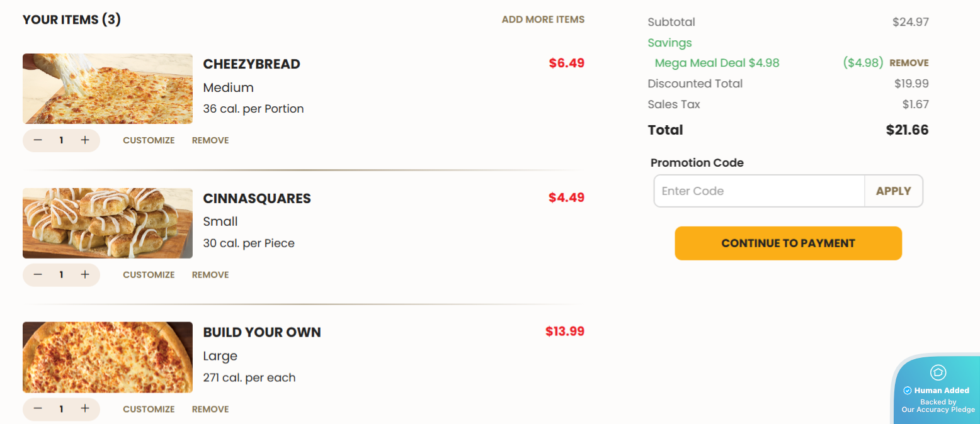980x424 pixels.
Task: Decrease Build Your Own quantity with minus icon
Action: pyautogui.click(x=38, y=409)
